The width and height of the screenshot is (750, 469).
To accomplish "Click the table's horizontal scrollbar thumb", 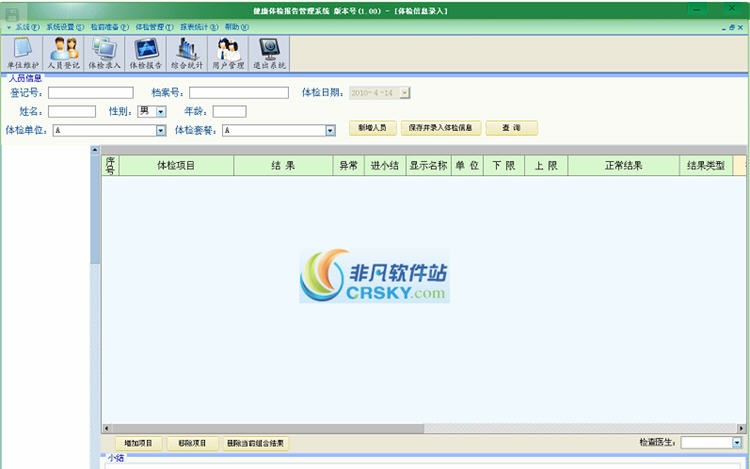I will click(x=267, y=428).
